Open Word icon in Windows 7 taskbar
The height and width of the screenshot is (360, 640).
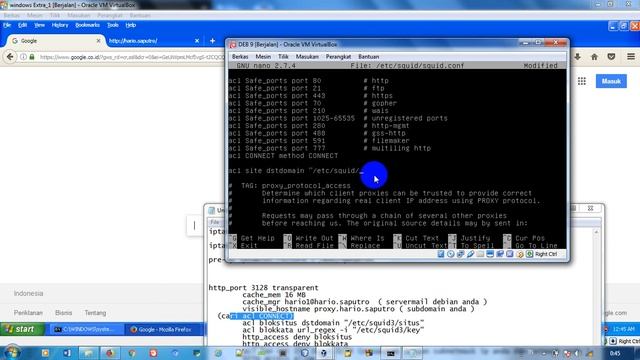[x=67, y=353]
